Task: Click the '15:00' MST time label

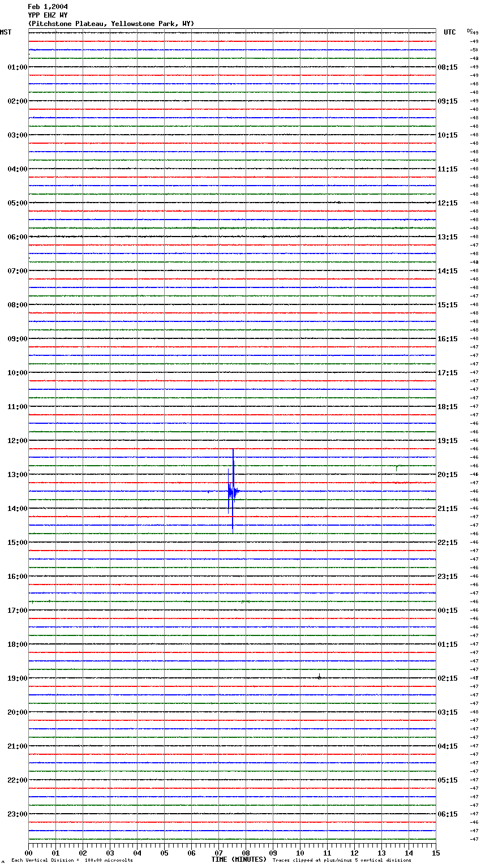Action: tap(18, 543)
